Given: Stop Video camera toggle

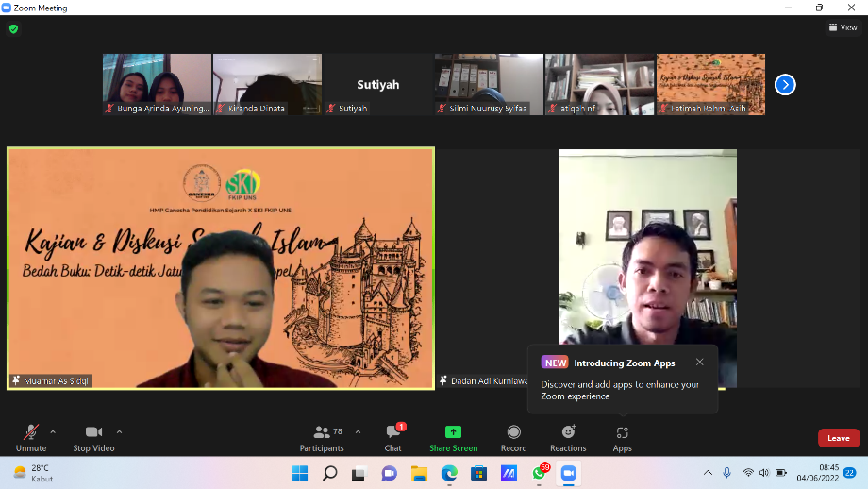Looking at the screenshot, I should click(93, 436).
